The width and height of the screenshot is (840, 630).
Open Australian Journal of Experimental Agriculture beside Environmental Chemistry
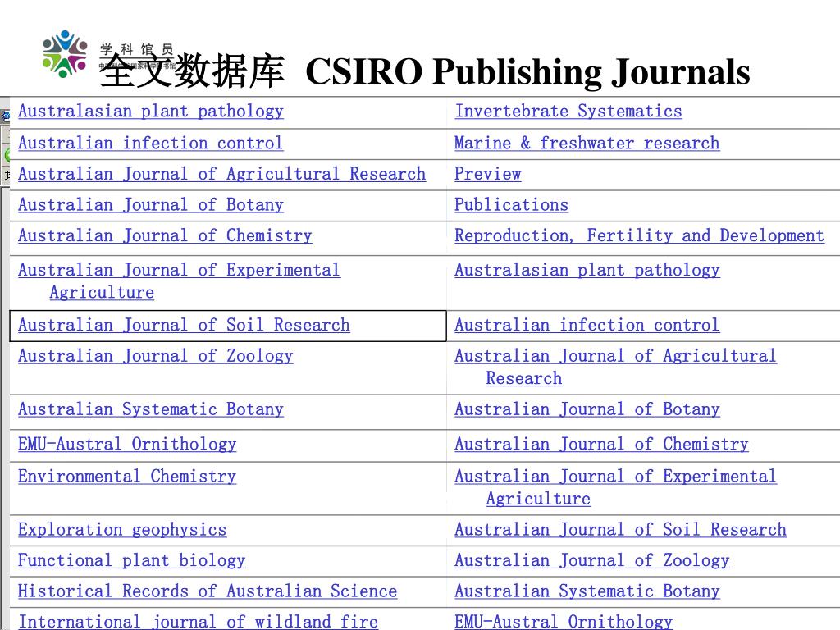coord(615,487)
